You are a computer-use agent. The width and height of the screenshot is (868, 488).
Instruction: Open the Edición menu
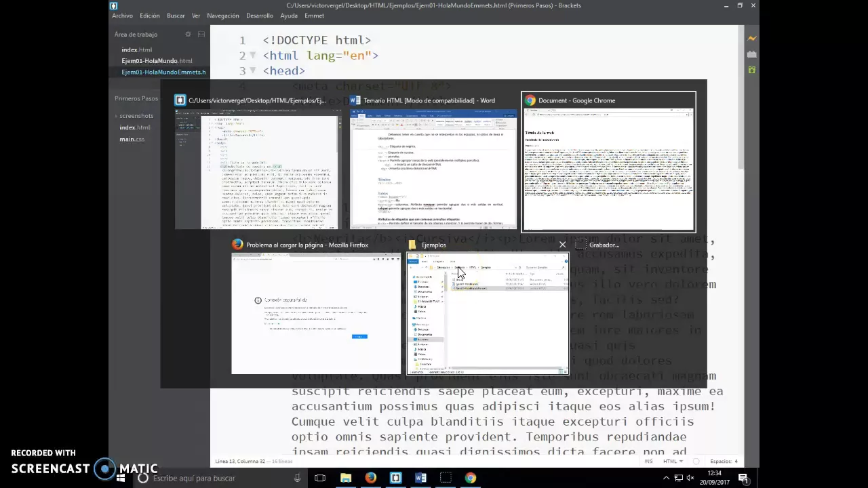150,16
